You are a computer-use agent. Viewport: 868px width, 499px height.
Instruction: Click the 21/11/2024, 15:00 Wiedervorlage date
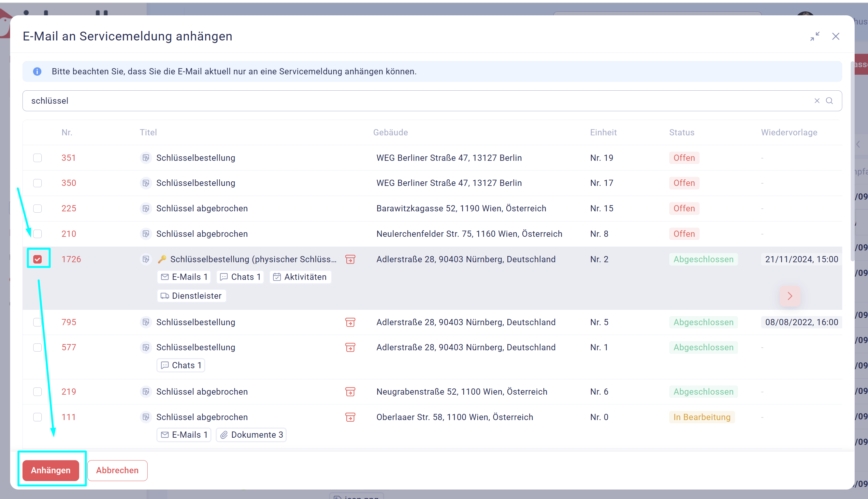tap(802, 259)
